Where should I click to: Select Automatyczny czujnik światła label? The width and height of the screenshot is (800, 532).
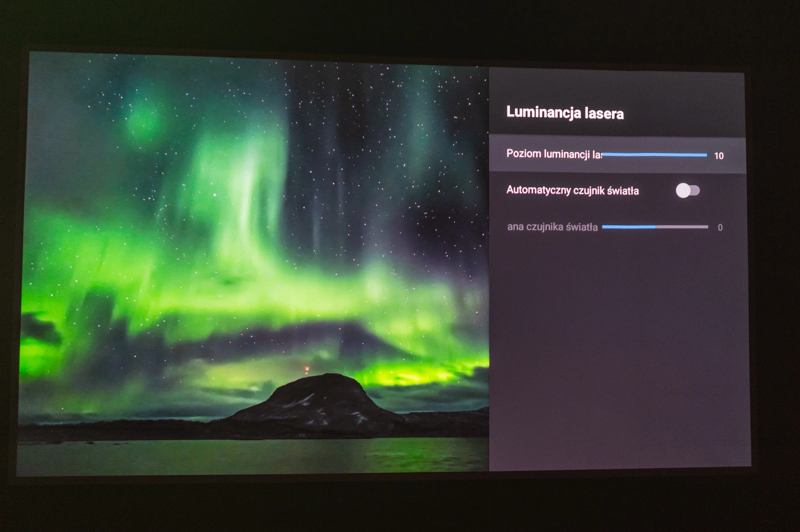pyautogui.click(x=573, y=190)
